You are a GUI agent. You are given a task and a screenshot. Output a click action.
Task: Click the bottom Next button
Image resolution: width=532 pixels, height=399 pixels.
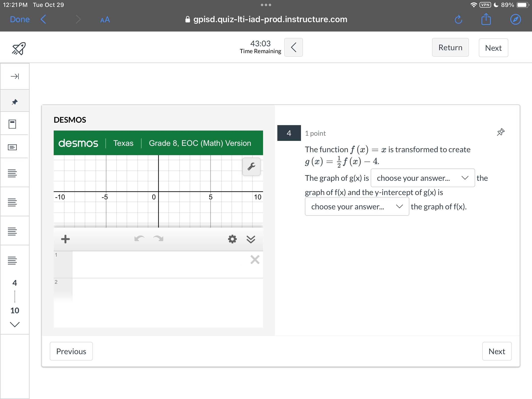point(497,351)
